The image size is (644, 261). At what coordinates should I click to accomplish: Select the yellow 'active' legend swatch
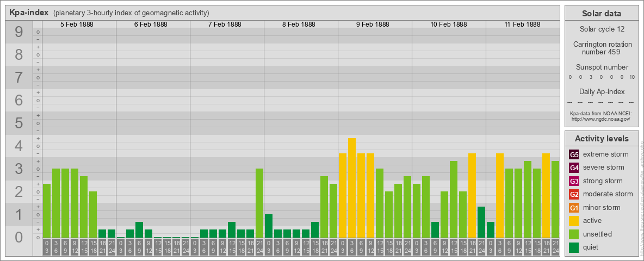pyautogui.click(x=574, y=221)
